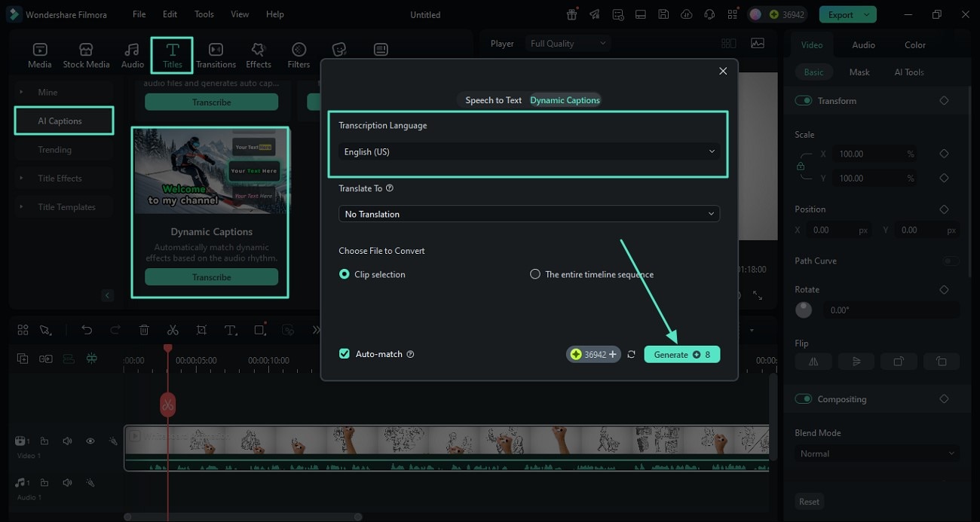Click the Rotate 0.00° value field
This screenshot has height=522, width=980.
point(892,310)
